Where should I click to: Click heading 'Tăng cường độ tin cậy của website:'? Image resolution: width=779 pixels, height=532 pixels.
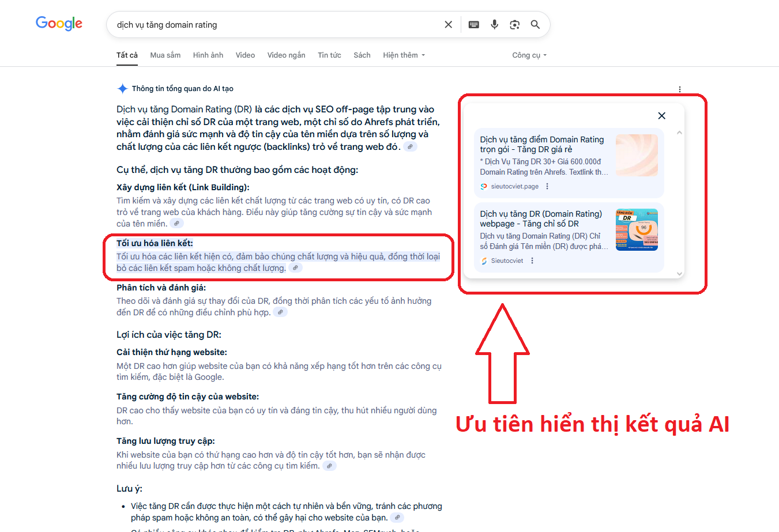[188, 397]
